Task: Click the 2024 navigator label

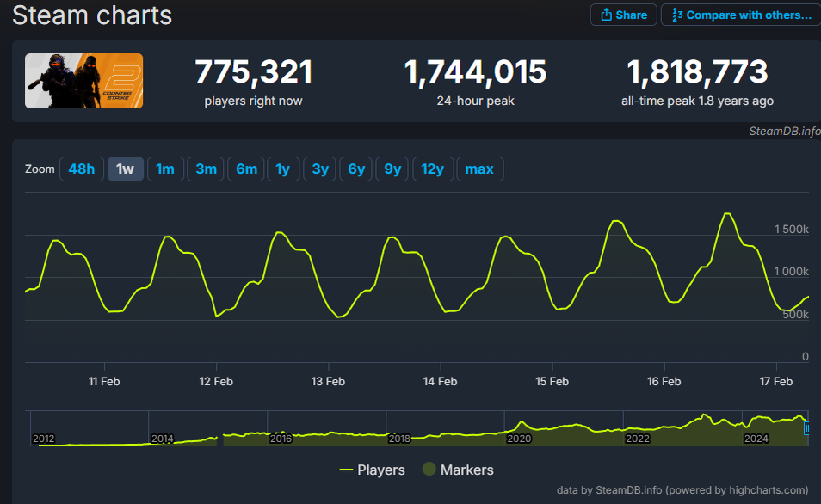Action: pyautogui.click(x=756, y=439)
